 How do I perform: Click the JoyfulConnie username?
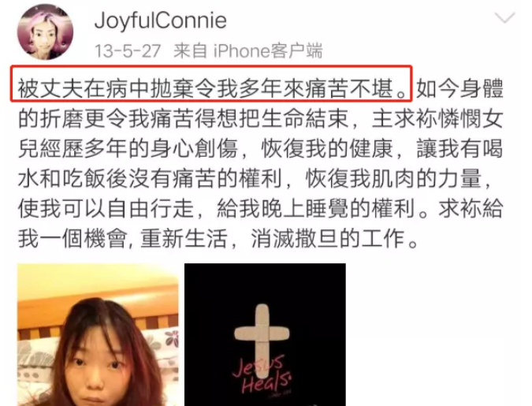[161, 20]
